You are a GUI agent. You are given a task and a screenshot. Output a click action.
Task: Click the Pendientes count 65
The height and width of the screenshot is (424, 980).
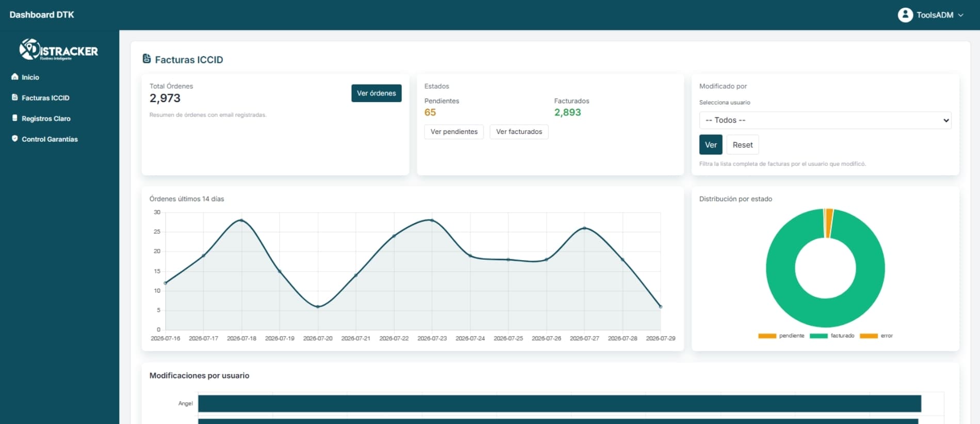(x=430, y=112)
